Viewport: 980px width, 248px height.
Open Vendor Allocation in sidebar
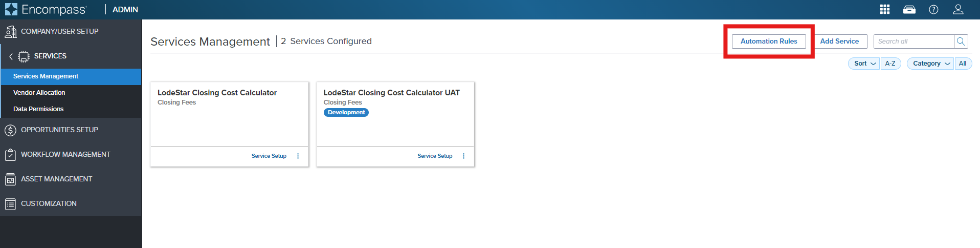tap(39, 93)
